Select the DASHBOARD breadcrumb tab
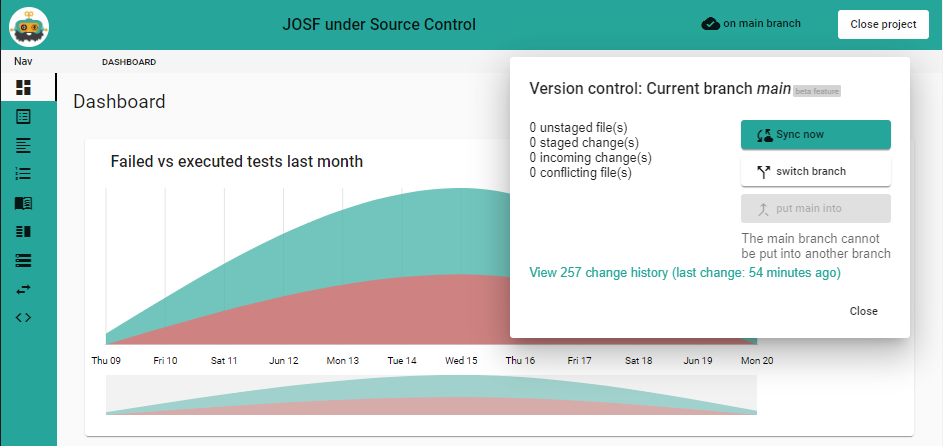943x446 pixels. tap(129, 62)
